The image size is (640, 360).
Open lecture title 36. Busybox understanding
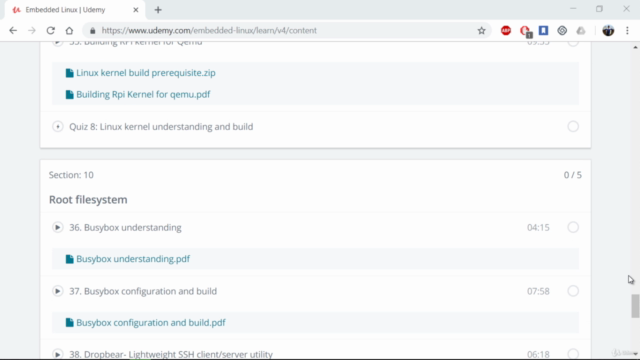(x=125, y=228)
